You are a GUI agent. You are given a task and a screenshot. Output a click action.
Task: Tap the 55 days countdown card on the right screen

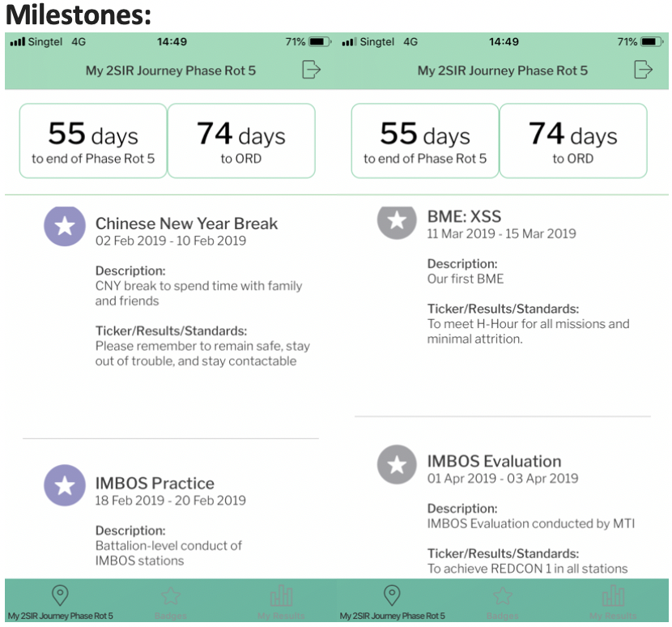(425, 141)
